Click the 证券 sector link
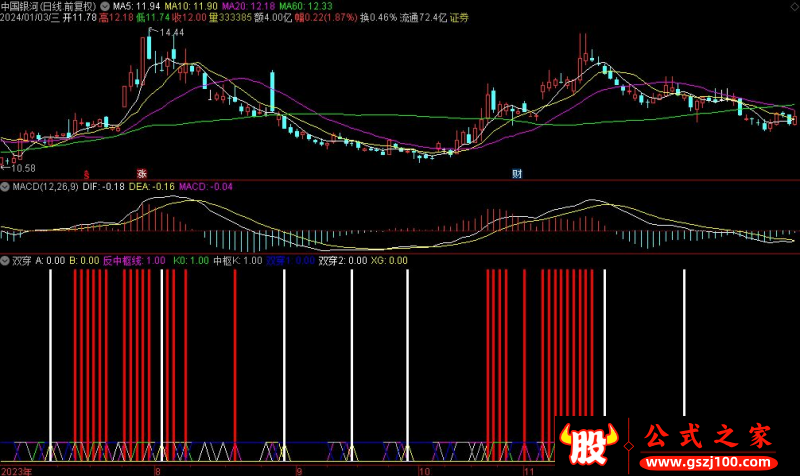800x476 pixels. pos(459,18)
